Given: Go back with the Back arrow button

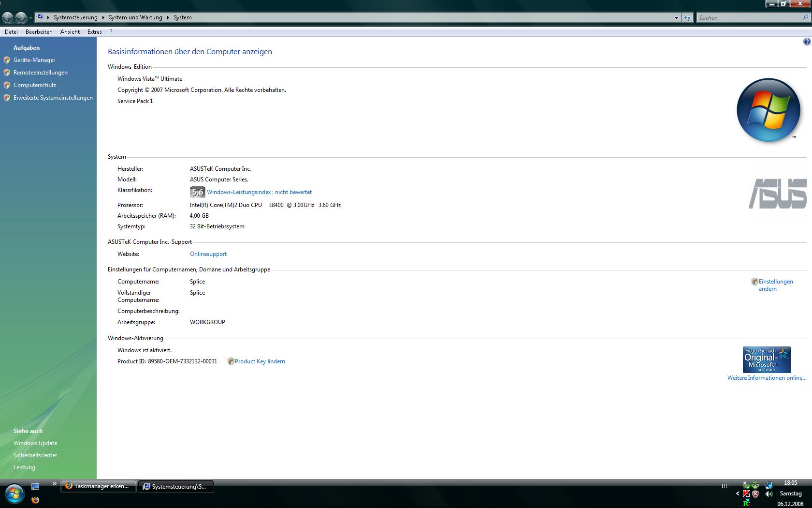Looking at the screenshot, I should click(x=8, y=18).
